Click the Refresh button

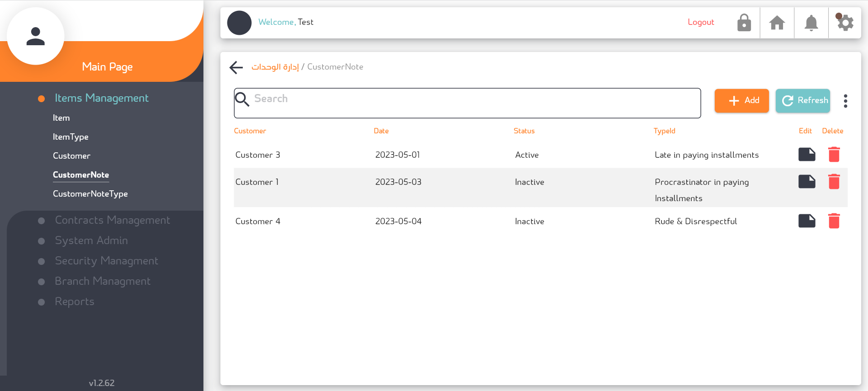click(x=803, y=100)
